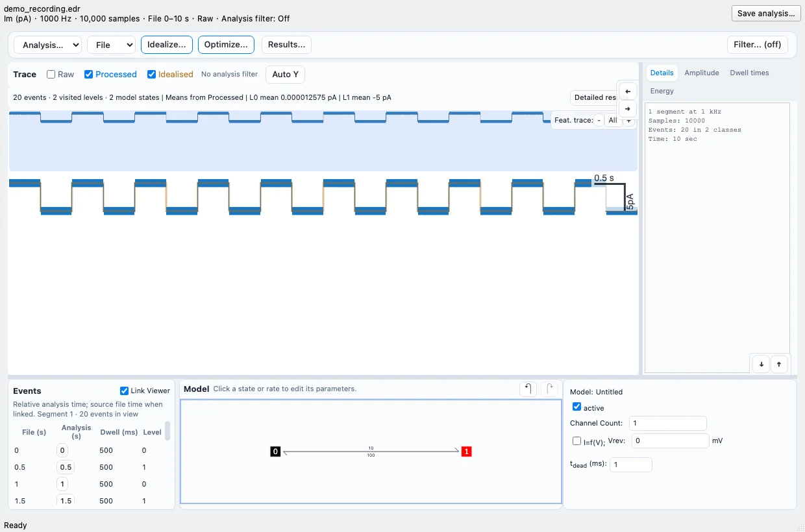Viewport: 805px width, 532px height.
Task: Open the Dwell times tab
Action: (x=749, y=73)
